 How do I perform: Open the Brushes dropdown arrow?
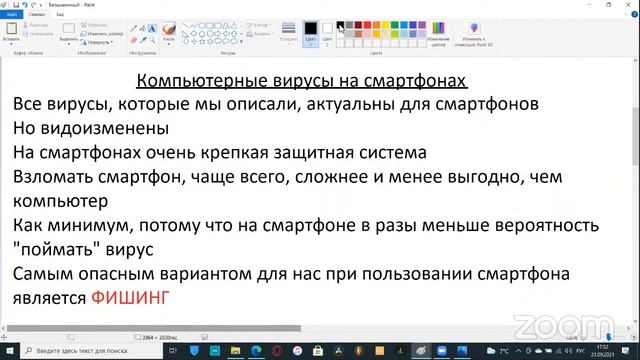pos(169,44)
